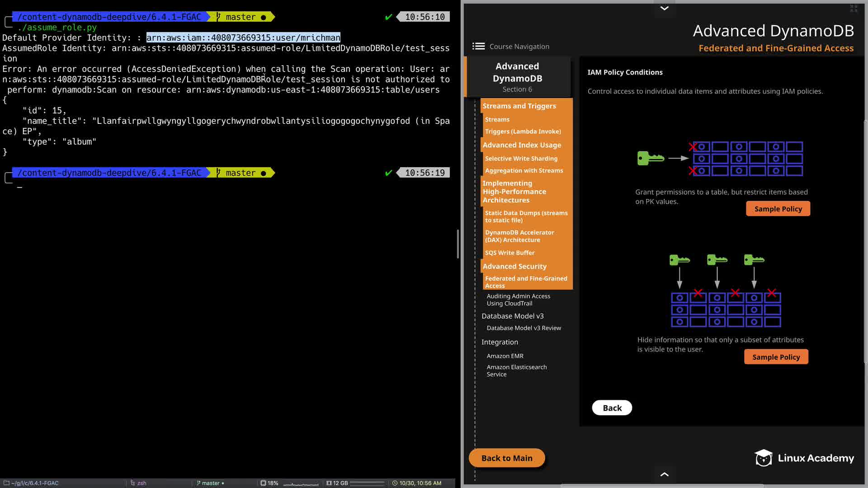Click the Linux Academy owl logo
The image size is (868, 488).
(764, 458)
